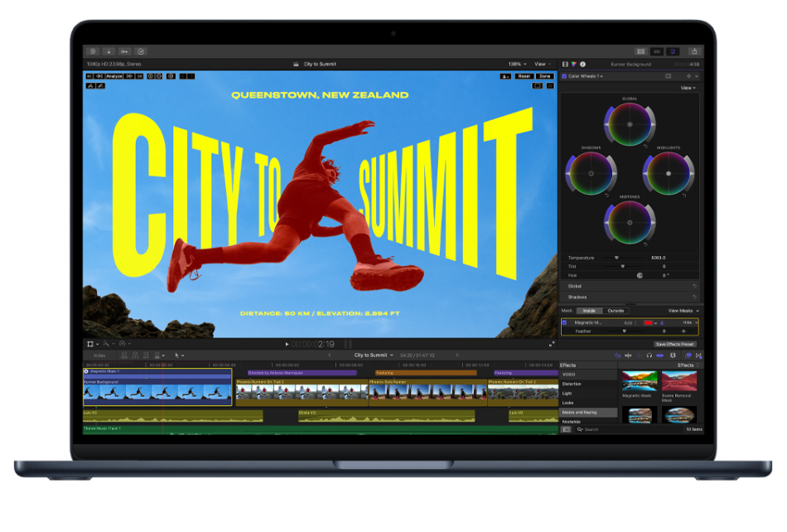Click the viewer fullscreen arrows icon

tap(552, 344)
